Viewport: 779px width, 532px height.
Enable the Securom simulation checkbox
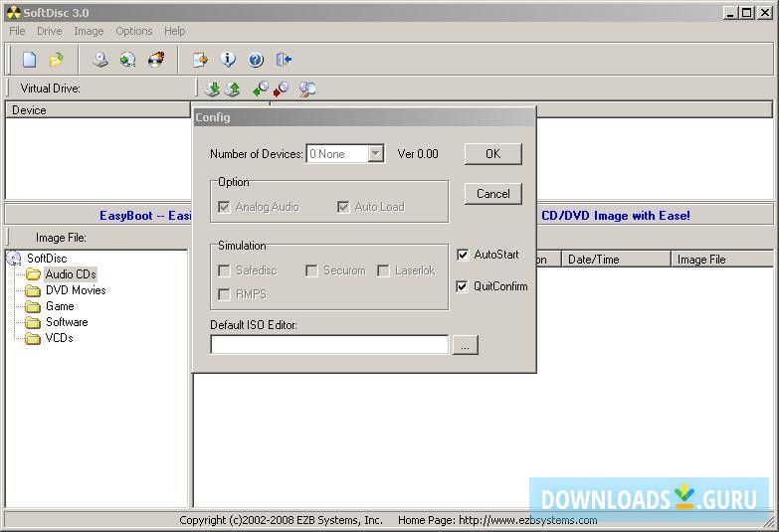pos(311,270)
